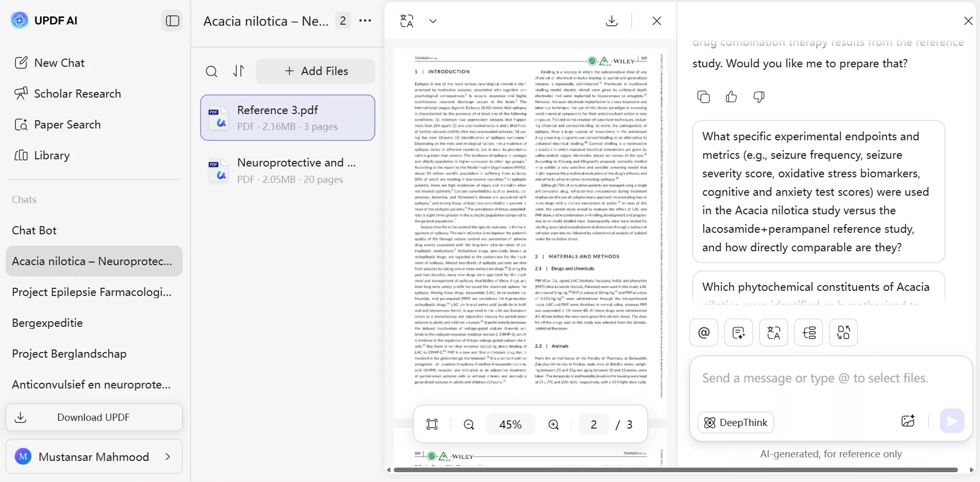Click the Download UPDF button

tap(94, 417)
